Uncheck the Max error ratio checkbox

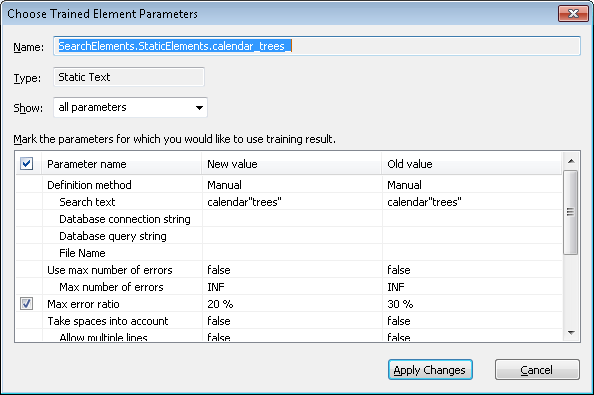pyautogui.click(x=27, y=304)
